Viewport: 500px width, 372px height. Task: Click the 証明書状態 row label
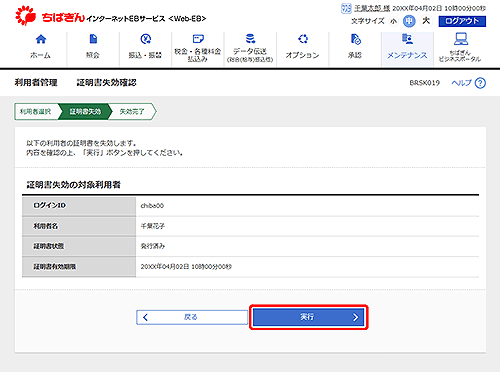(49, 246)
